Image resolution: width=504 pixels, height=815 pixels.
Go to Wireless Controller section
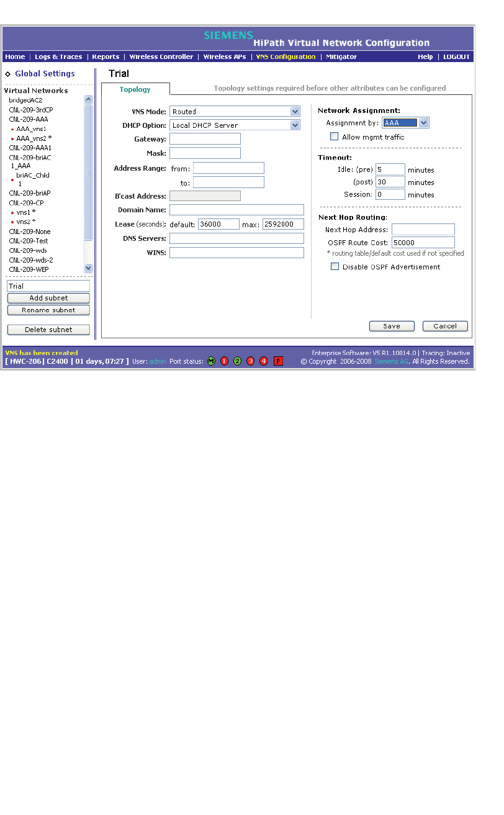pyautogui.click(x=161, y=56)
